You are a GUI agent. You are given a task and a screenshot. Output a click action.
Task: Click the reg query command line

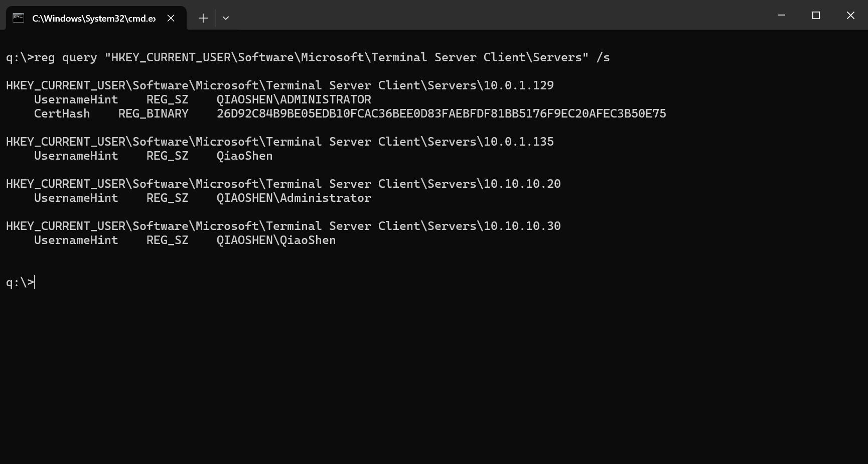click(308, 57)
